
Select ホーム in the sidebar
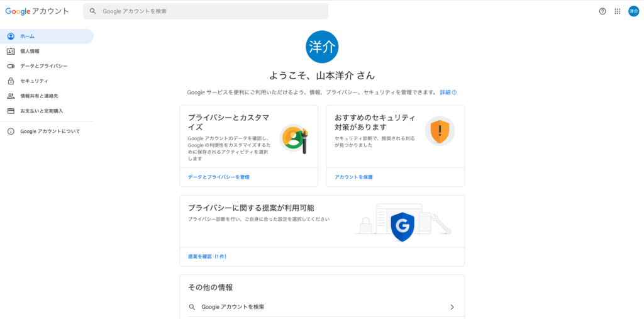click(47, 36)
